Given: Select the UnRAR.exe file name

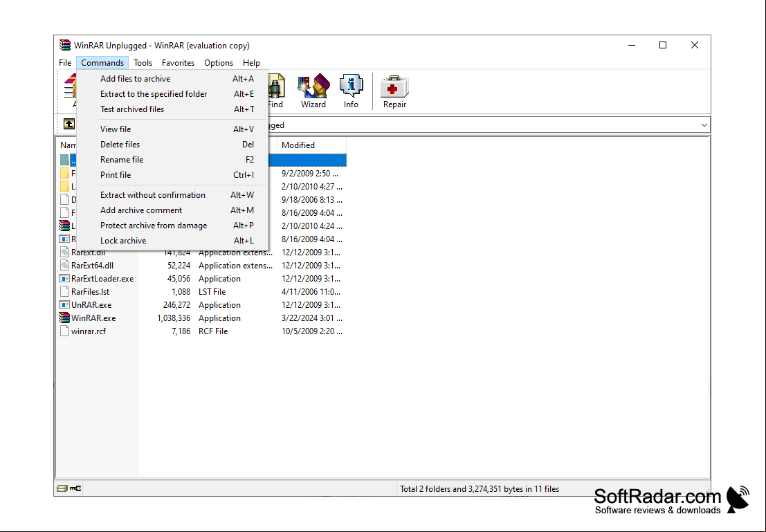Looking at the screenshot, I should pyautogui.click(x=91, y=305).
